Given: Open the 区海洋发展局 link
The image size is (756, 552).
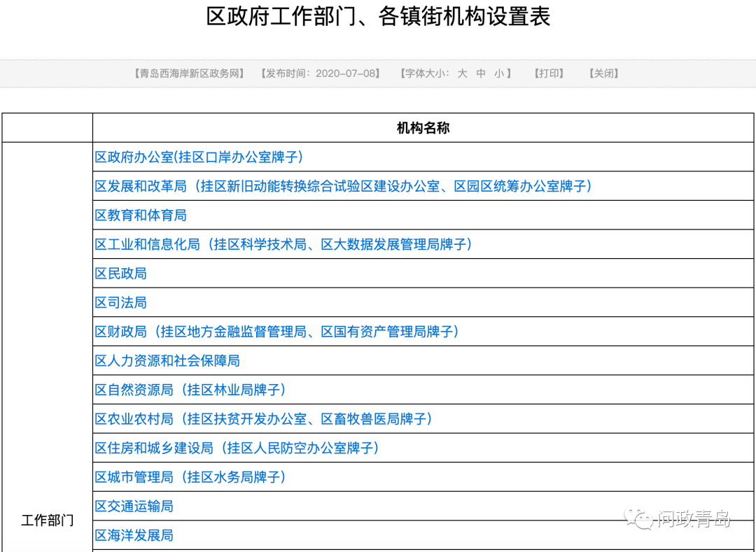Looking at the screenshot, I should point(134,535).
